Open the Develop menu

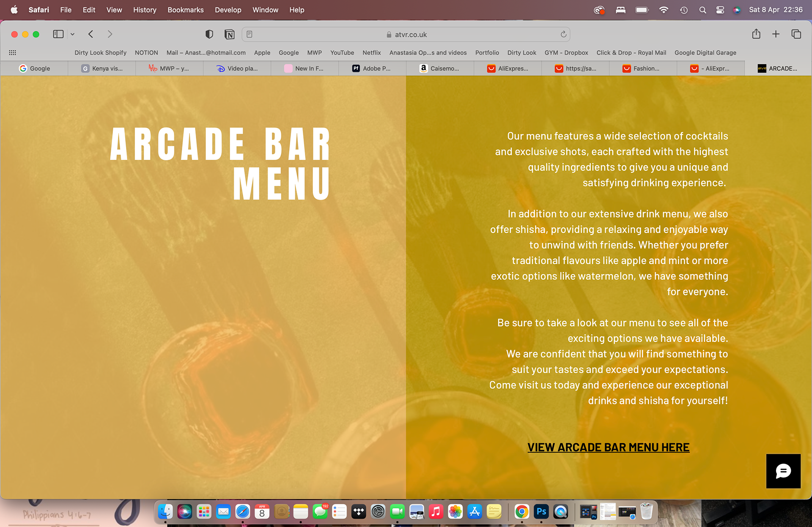click(228, 10)
